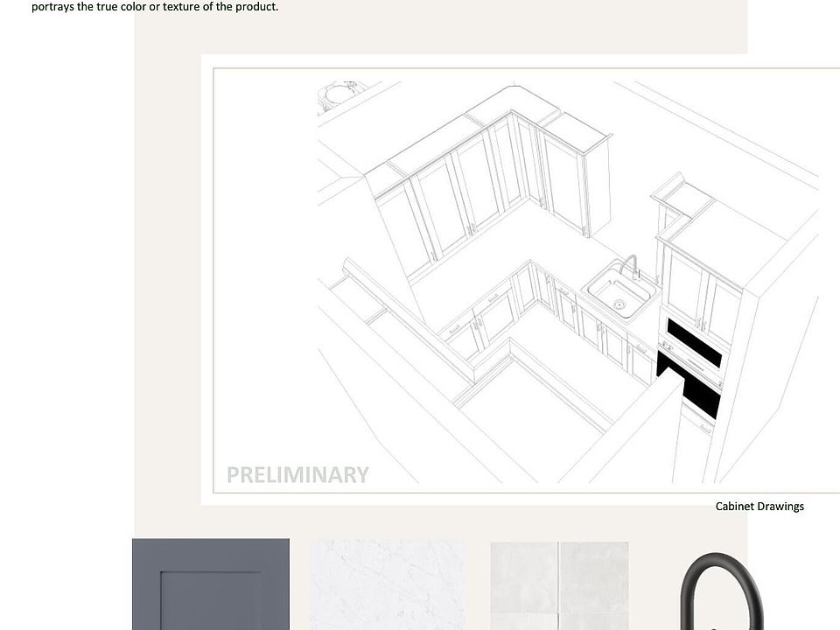
Task: Select the tall right-end upper cabinet door
Action: (x=565, y=184)
